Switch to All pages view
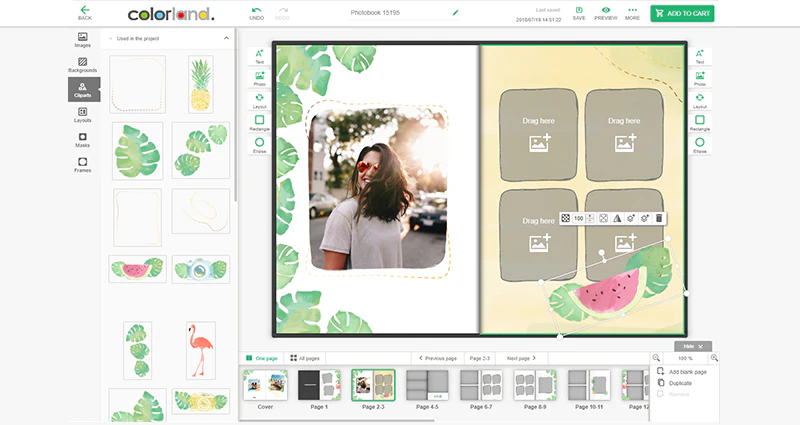Viewport: 800px width, 425px height. [305, 358]
